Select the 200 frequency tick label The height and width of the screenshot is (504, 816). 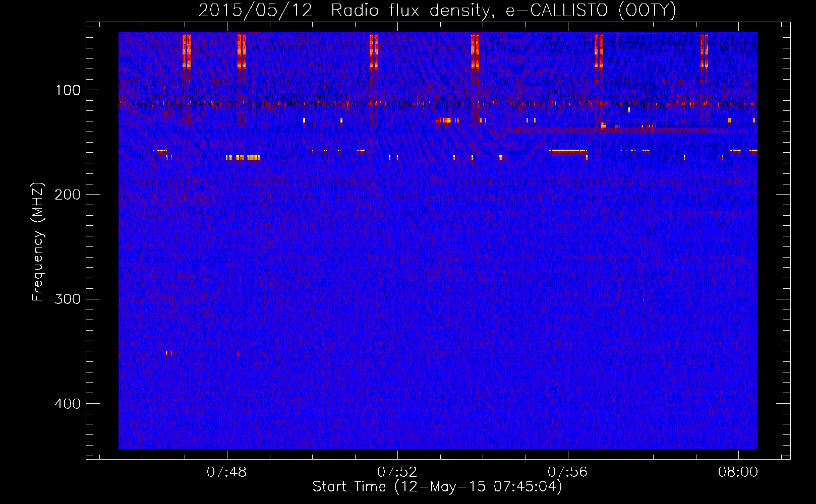68,195
